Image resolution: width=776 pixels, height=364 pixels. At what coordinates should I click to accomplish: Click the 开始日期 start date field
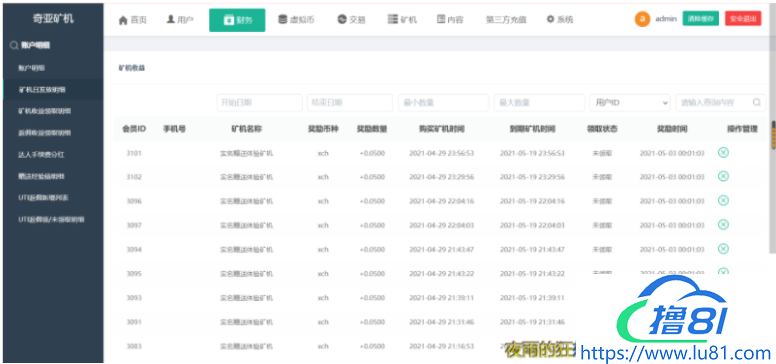[259, 102]
